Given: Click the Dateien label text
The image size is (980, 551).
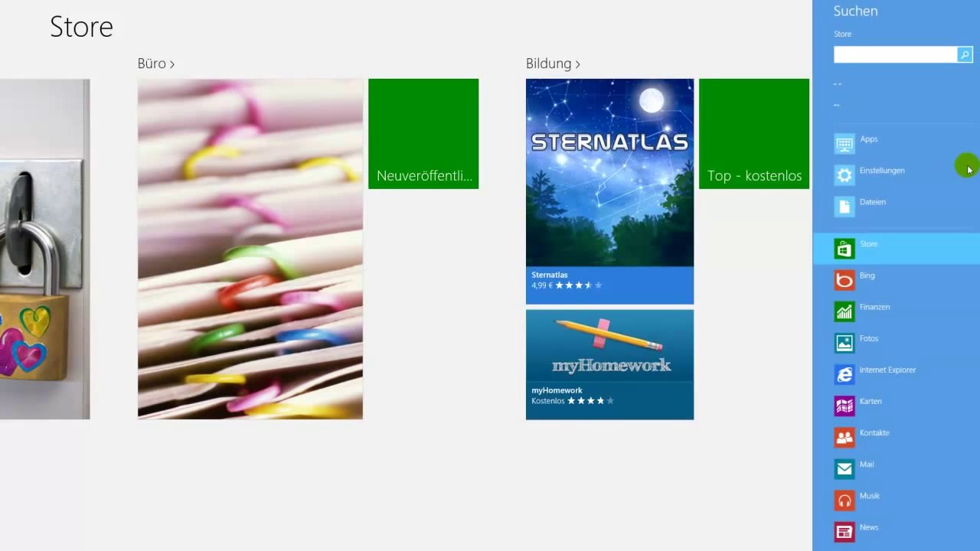Looking at the screenshot, I should click(873, 202).
